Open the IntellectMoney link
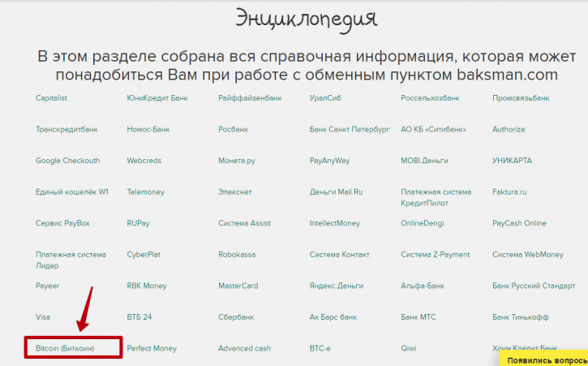The image size is (588, 366). [334, 223]
